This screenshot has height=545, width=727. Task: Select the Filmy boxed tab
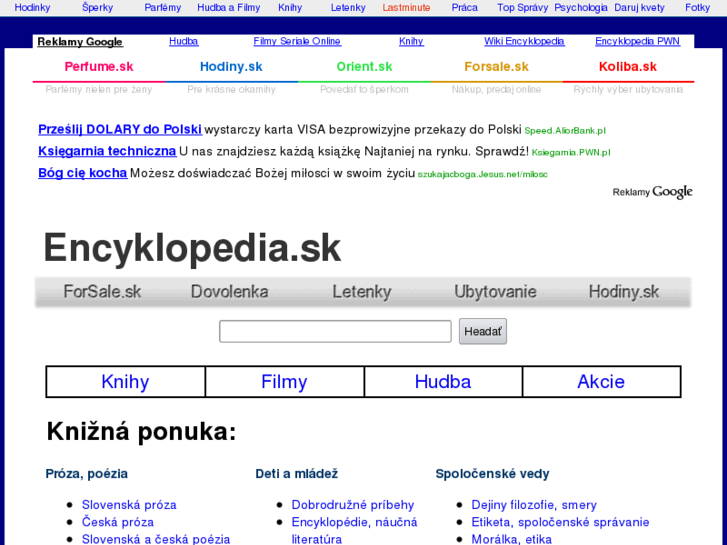pyautogui.click(x=284, y=382)
